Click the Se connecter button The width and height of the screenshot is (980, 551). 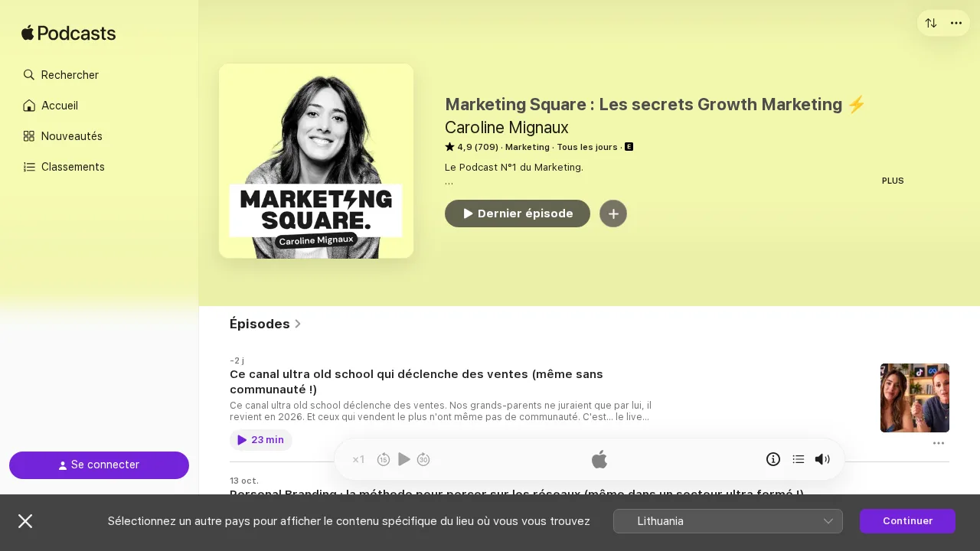pos(99,465)
